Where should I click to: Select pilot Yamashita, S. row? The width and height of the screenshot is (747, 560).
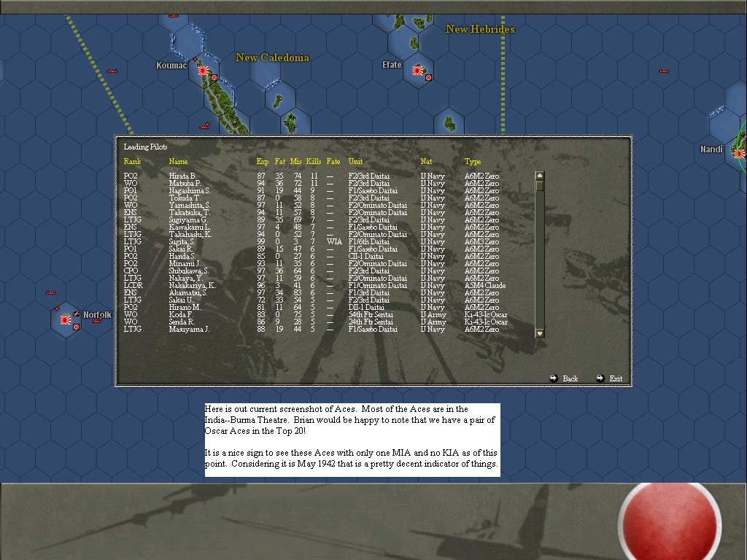(311, 205)
